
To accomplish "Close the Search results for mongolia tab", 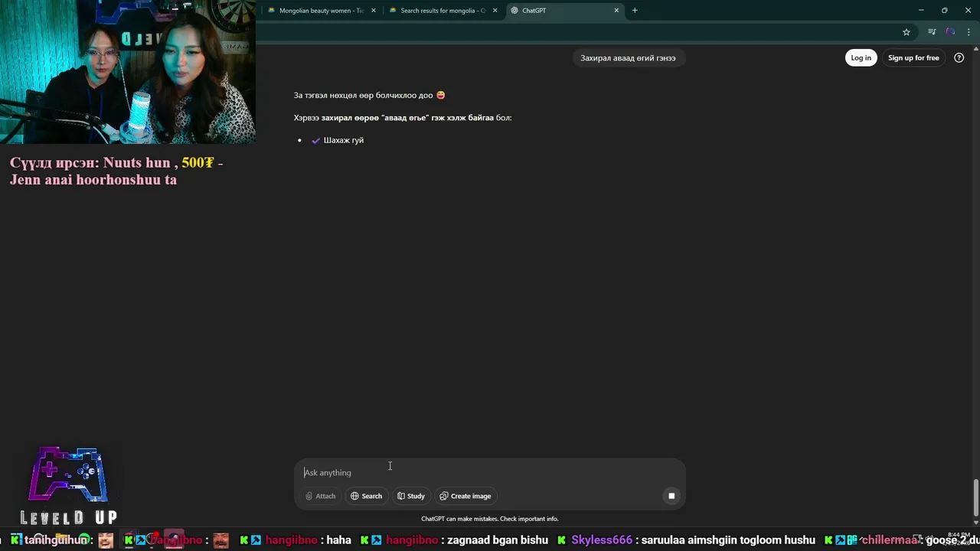I will 495,11.
